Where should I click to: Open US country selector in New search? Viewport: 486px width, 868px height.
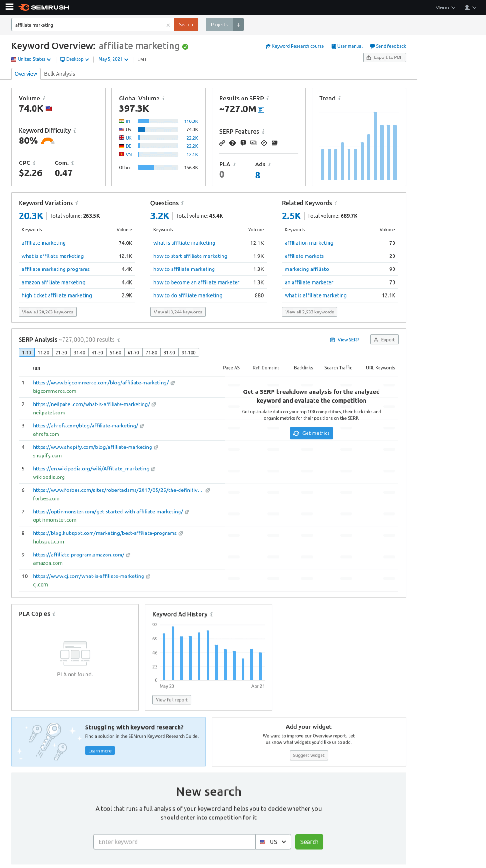pos(273,842)
